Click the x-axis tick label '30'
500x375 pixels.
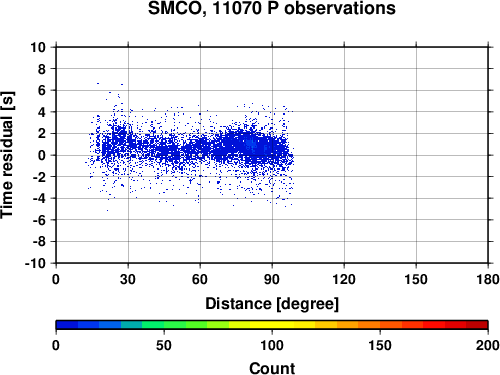pyautogui.click(x=128, y=279)
